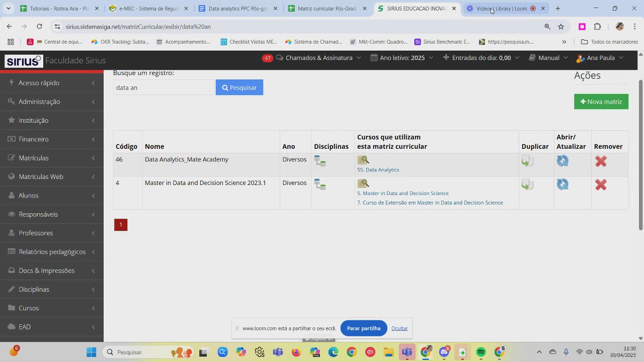Open Manual dropdown in top bar
644x362 pixels.
(548, 58)
